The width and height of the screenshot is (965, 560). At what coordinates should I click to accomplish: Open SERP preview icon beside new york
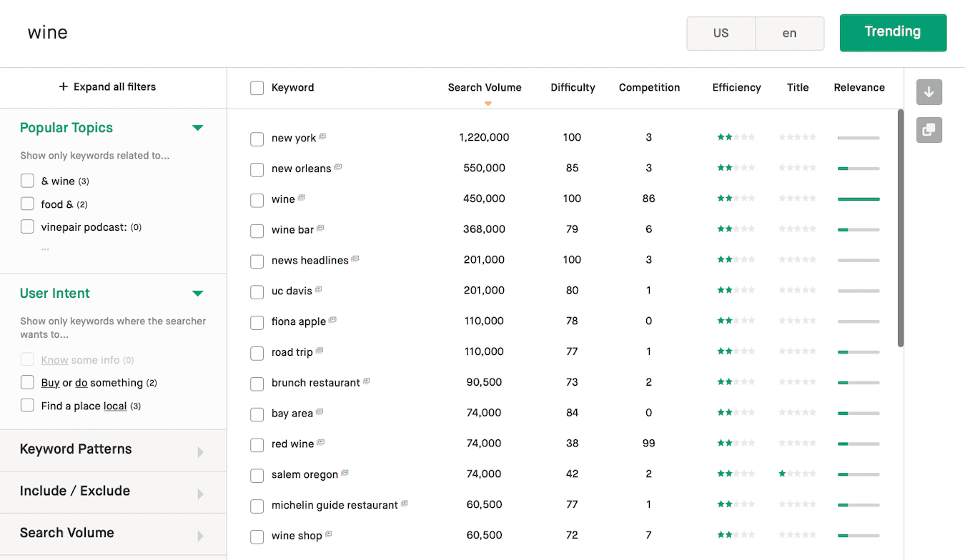tap(322, 136)
